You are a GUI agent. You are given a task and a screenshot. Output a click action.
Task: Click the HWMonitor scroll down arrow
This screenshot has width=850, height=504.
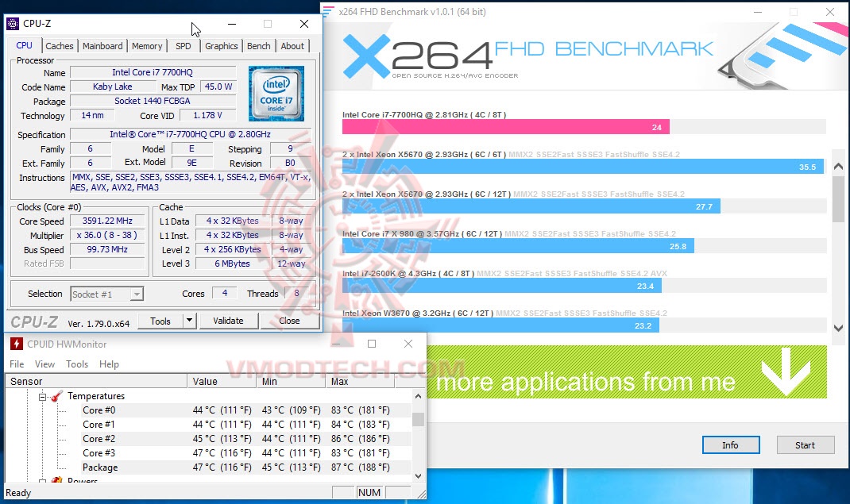tap(418, 476)
